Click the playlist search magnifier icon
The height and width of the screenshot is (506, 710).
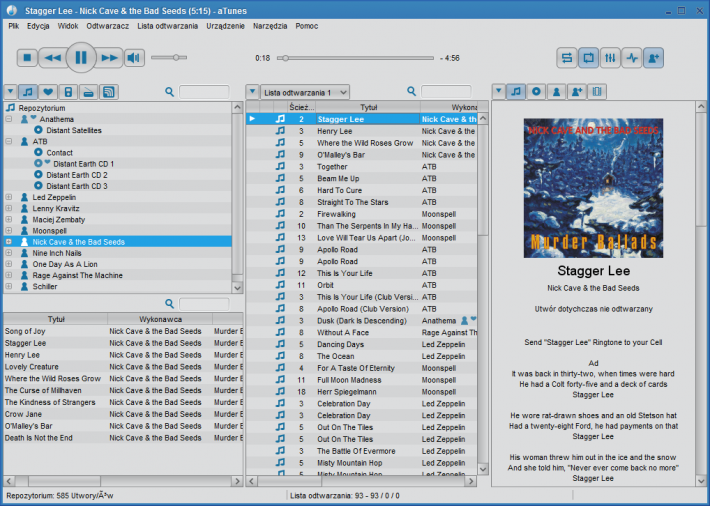411,91
